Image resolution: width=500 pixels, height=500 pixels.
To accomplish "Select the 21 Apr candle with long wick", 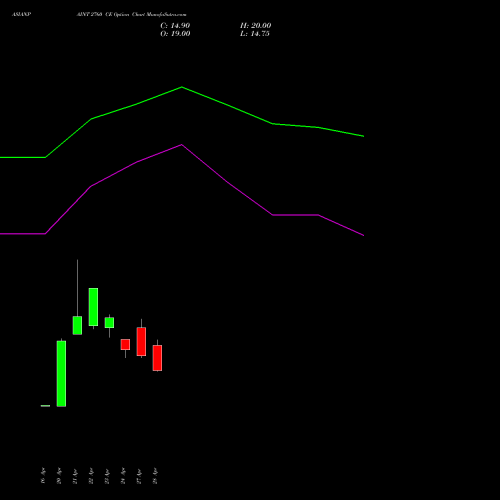I will pos(77,325).
